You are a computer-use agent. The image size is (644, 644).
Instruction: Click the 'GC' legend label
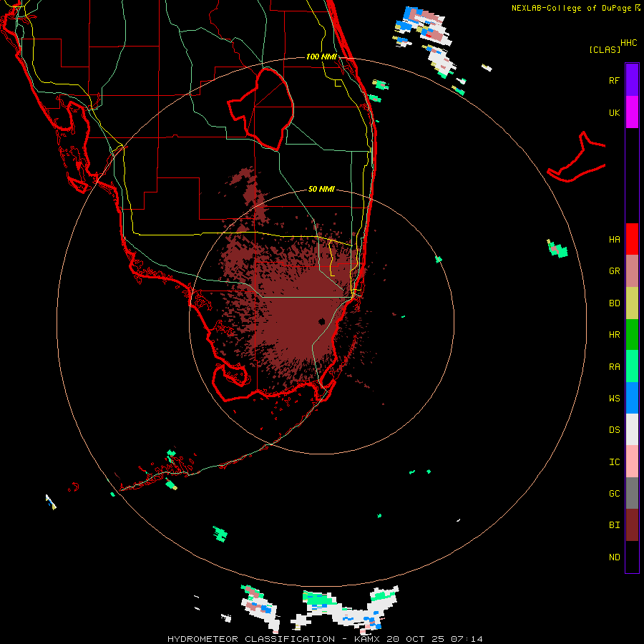(614, 494)
